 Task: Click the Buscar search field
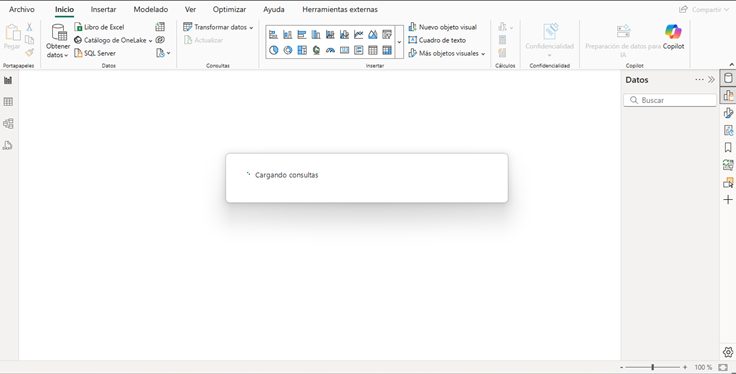click(670, 100)
